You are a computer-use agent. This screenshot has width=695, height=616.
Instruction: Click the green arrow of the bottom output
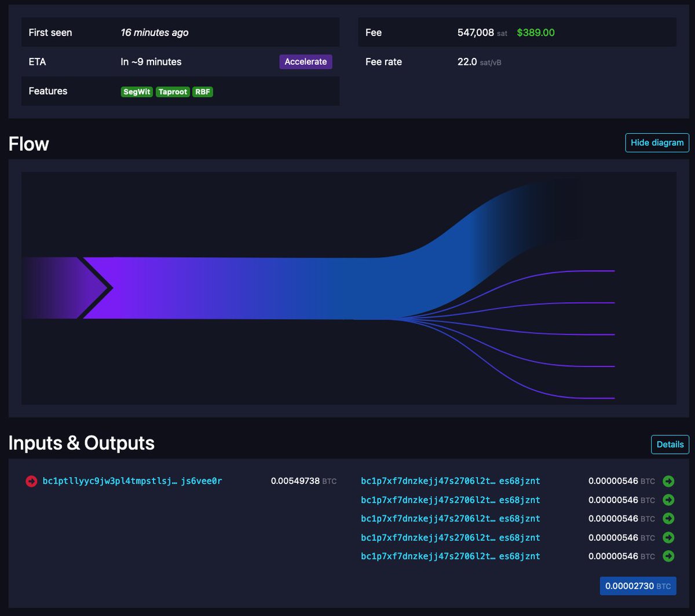[x=668, y=556]
